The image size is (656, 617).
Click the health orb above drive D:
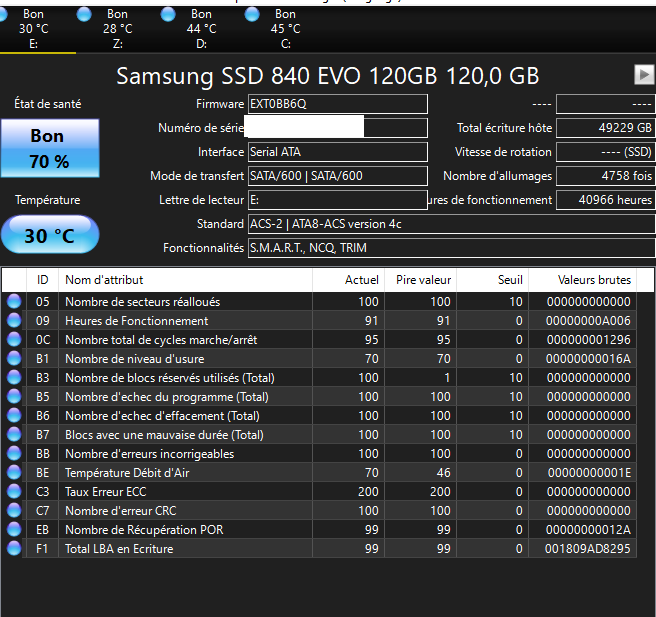168,14
